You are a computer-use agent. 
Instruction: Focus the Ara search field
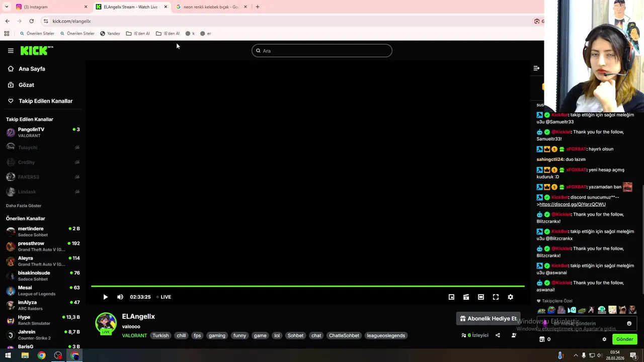click(x=322, y=51)
